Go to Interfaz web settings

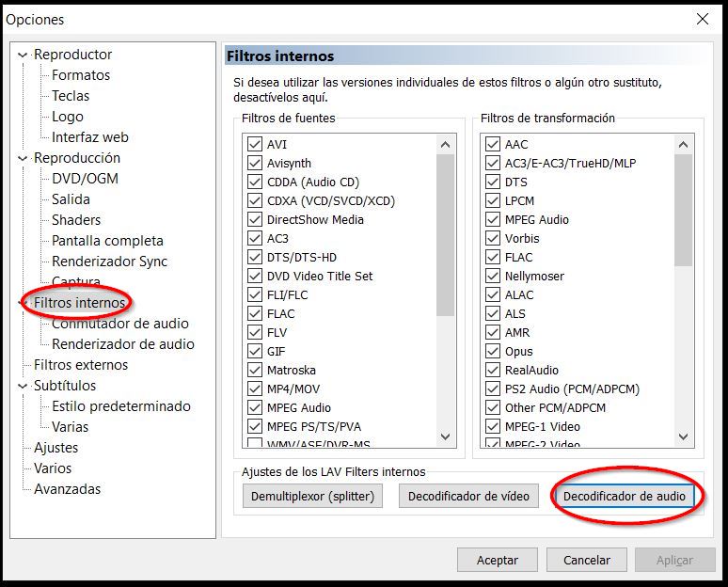[90, 137]
